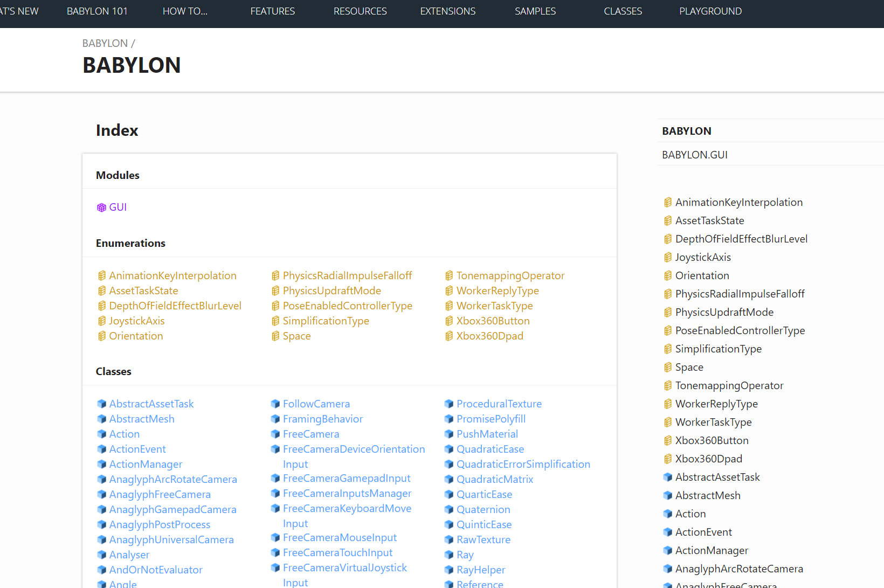The width and height of the screenshot is (884, 588).
Task: Click the enum icon beside SimplificationType in Index
Action: 275,321
